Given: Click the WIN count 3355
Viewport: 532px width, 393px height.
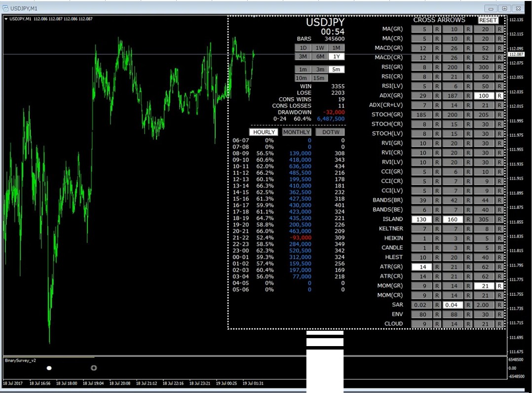Looking at the screenshot, I should tap(338, 86).
